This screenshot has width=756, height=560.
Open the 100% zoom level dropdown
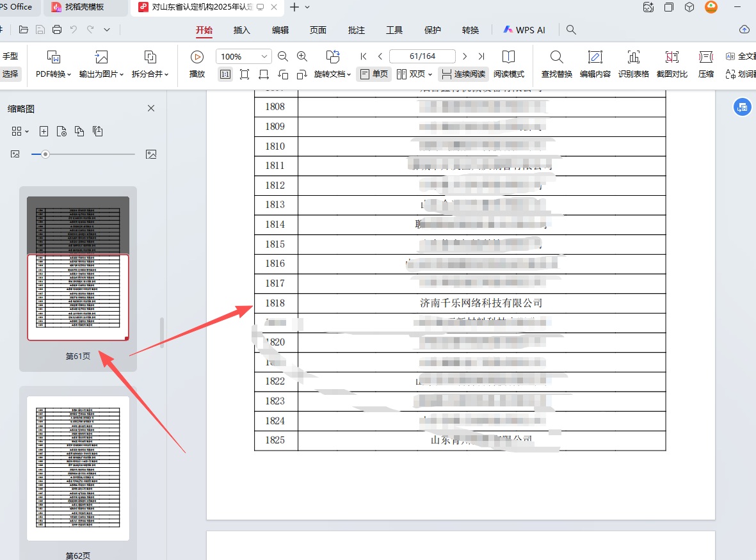pos(243,56)
